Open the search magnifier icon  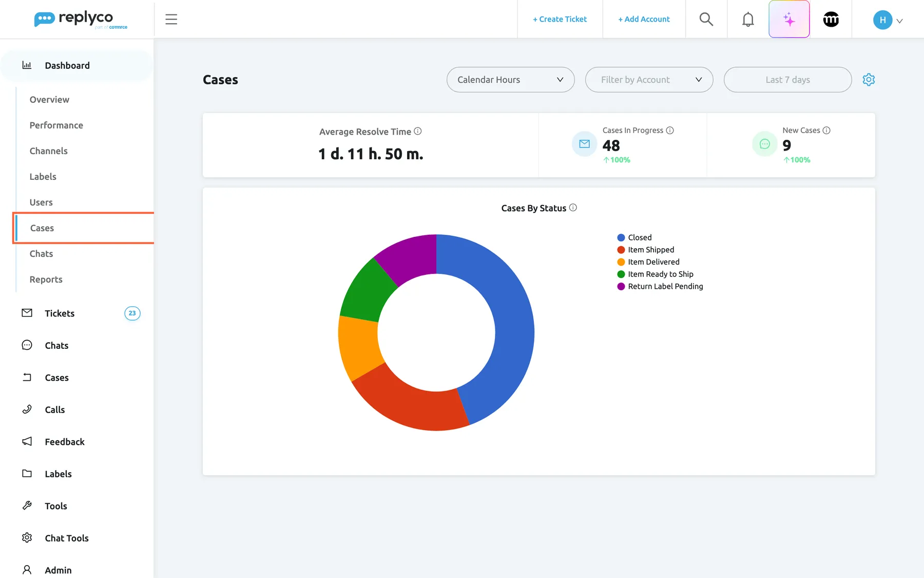click(x=706, y=19)
